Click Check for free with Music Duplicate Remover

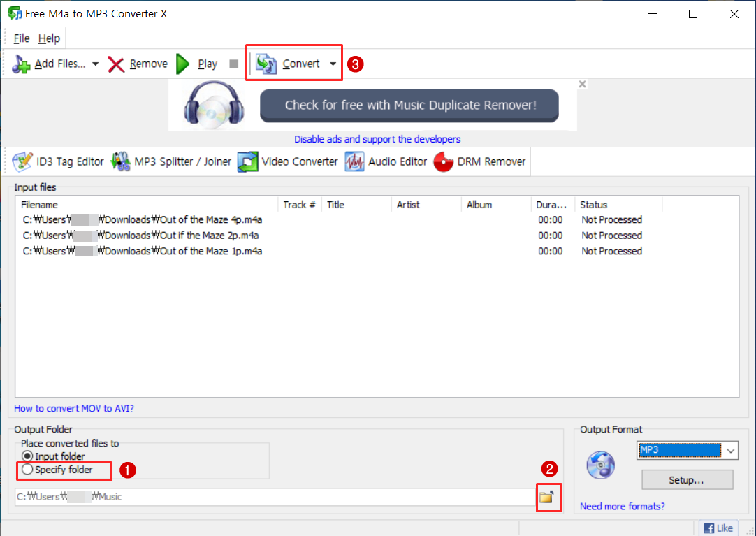coord(409,105)
